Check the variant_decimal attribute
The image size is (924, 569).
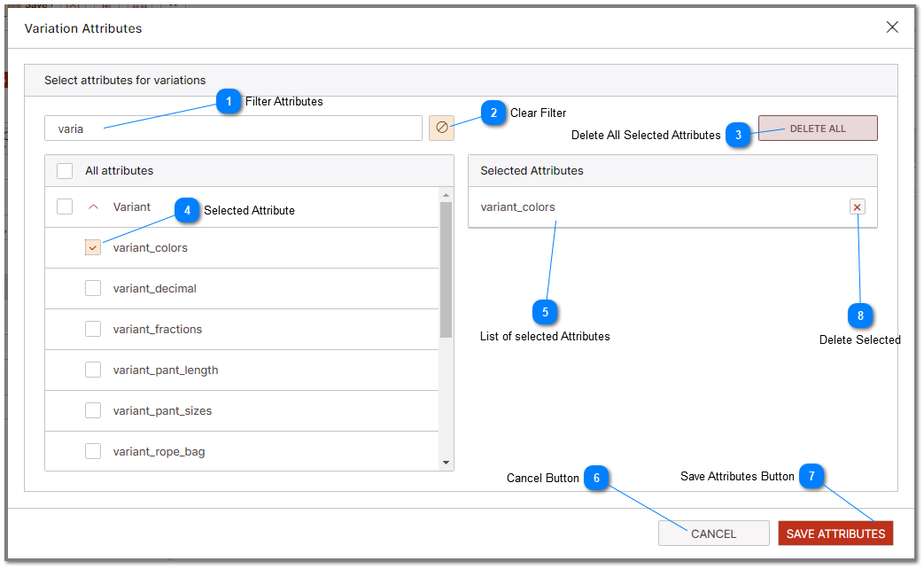click(x=92, y=288)
